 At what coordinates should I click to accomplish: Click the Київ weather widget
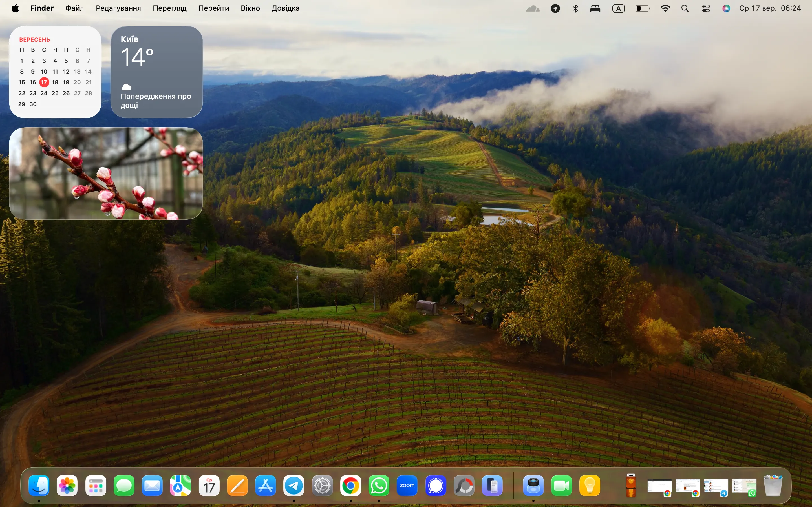coord(157,72)
